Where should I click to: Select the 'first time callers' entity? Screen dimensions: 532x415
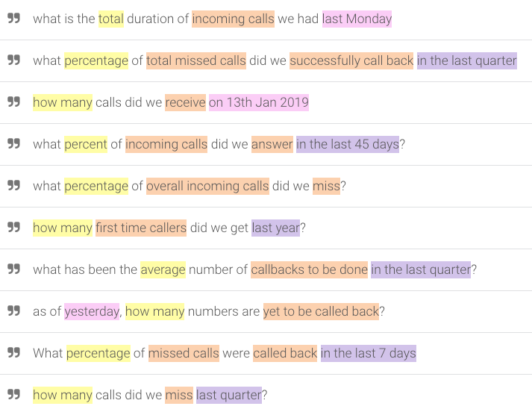point(141,228)
